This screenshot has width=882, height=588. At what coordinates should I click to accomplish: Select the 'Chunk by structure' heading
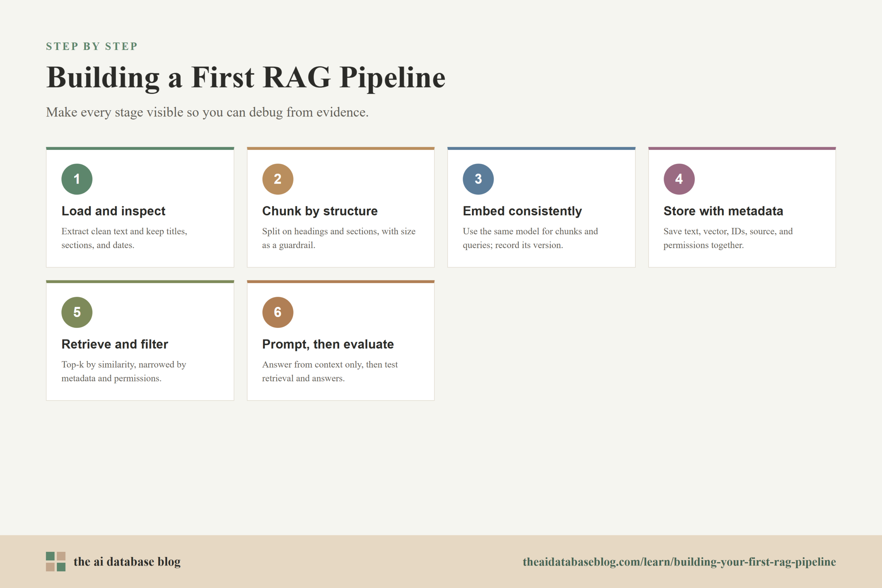320,211
